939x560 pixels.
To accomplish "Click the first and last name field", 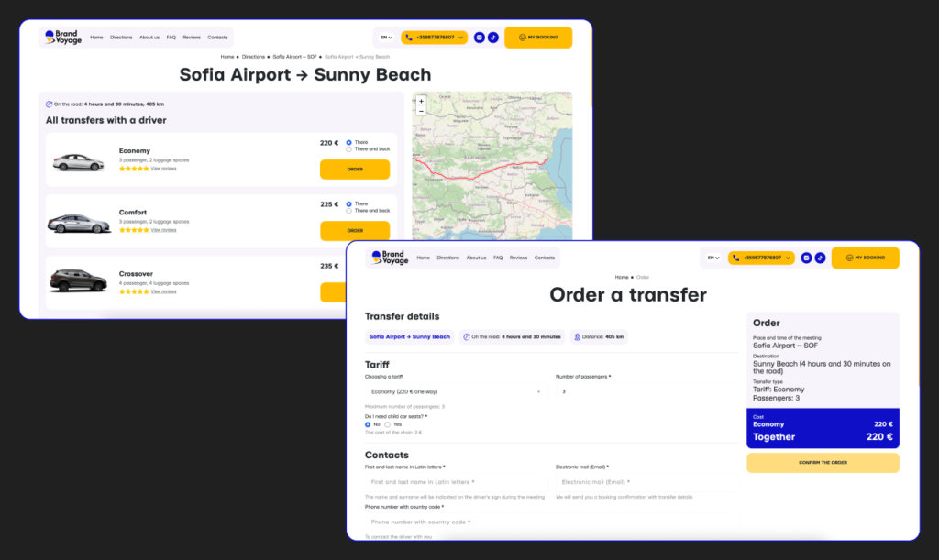I will pyautogui.click(x=455, y=482).
